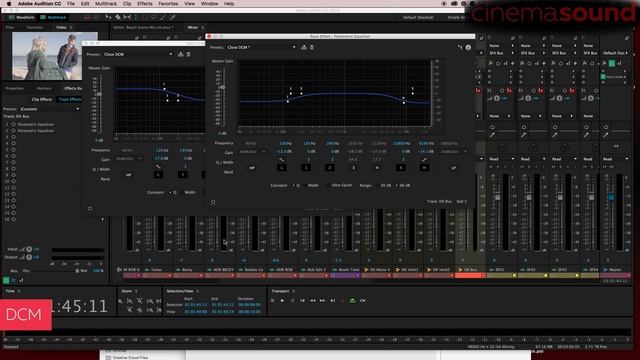Save preset in rear Parametric Equalizer window
The width and height of the screenshot is (640, 360).
coord(180,54)
